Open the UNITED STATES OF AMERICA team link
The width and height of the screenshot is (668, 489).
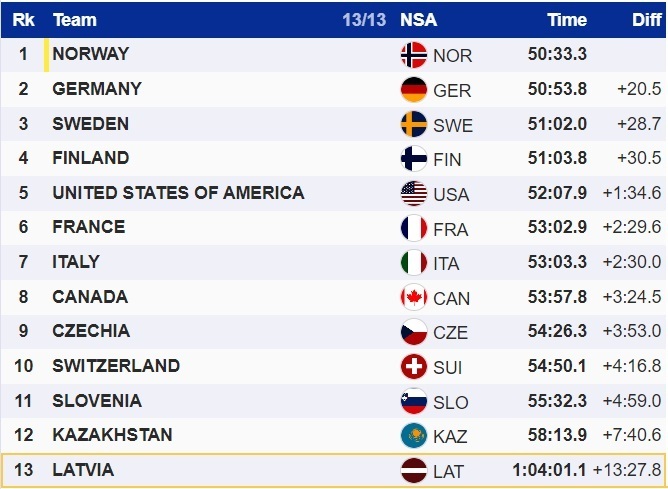point(178,193)
